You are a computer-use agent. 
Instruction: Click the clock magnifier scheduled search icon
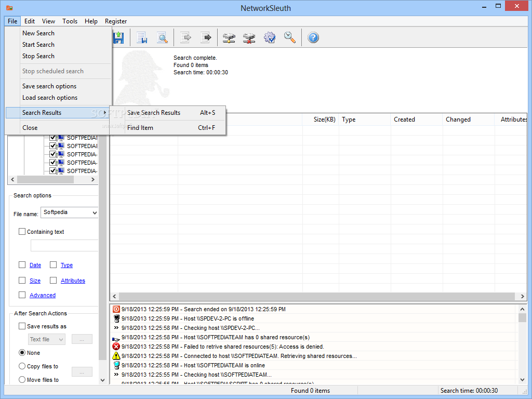[x=290, y=37]
